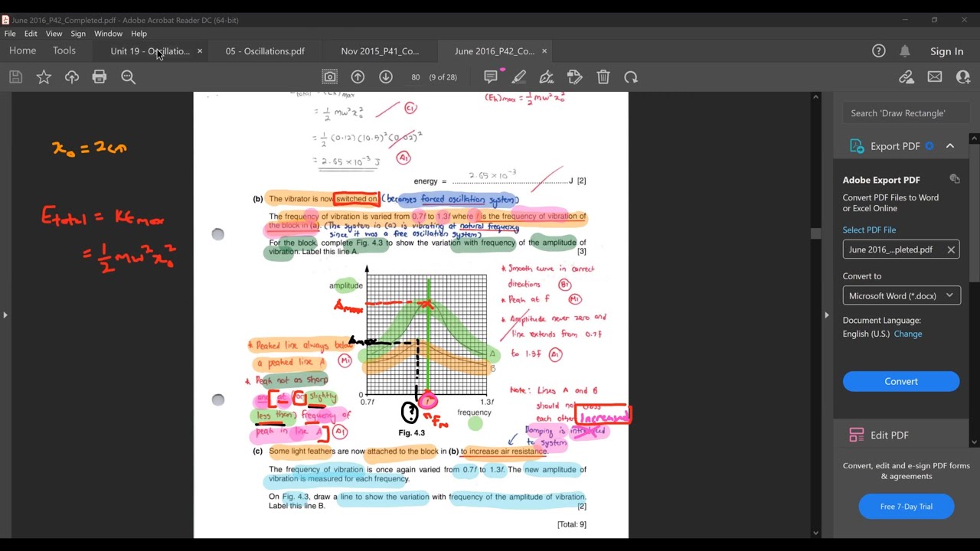Viewport: 980px width, 551px height.
Task: Switch to the Home view
Action: point(22,51)
